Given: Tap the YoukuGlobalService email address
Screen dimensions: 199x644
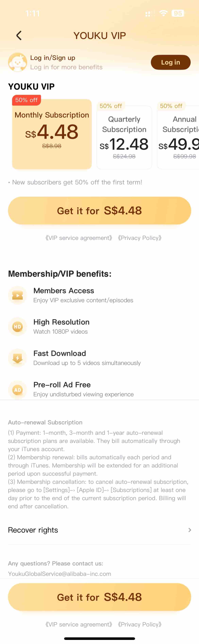Looking at the screenshot, I should pyautogui.click(x=59, y=574).
